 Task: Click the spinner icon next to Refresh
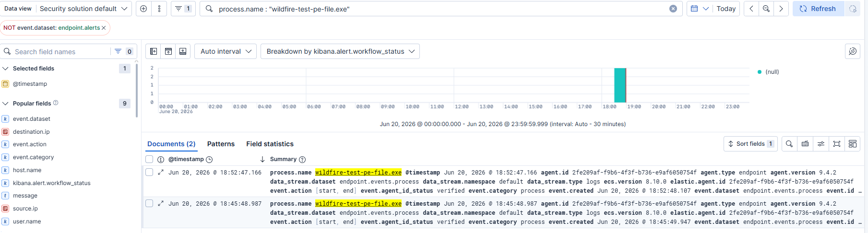[853, 9]
